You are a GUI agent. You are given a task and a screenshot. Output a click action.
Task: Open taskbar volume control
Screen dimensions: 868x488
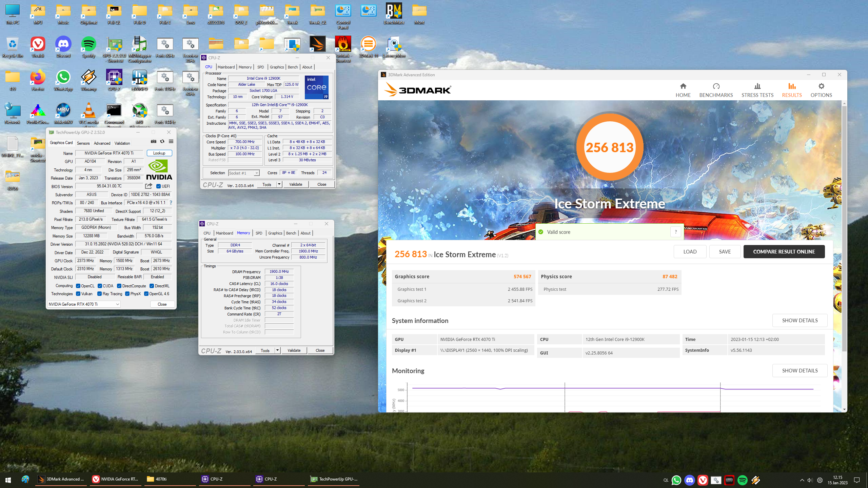[x=810, y=480]
